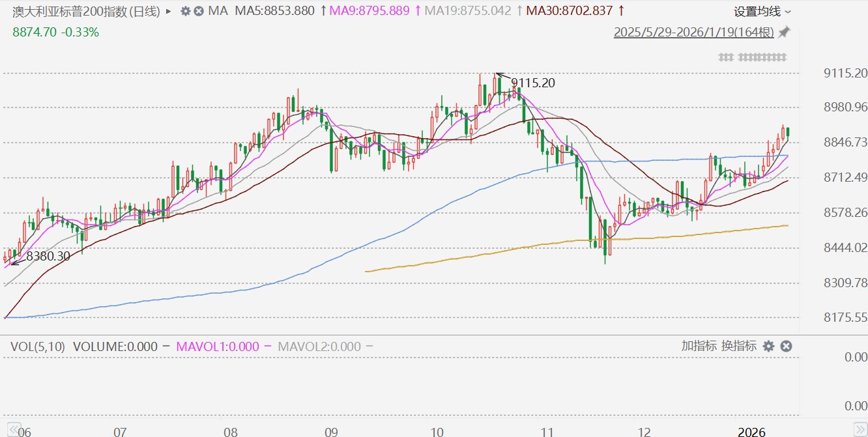
Task: Pin the date range with pushpin icon
Action: pyautogui.click(x=785, y=32)
